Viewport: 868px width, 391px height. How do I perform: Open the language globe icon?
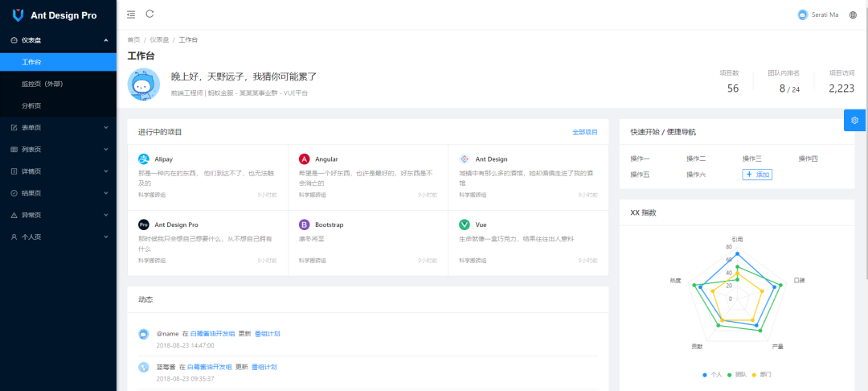853,15
